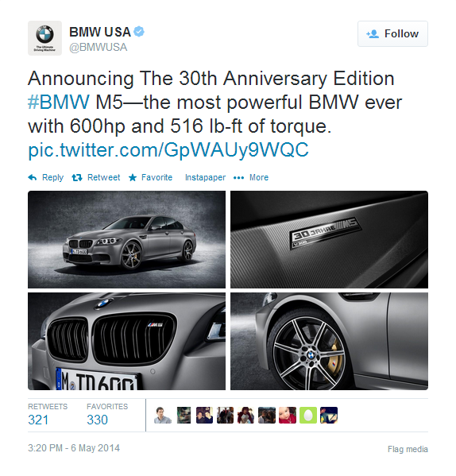Open the @BMWUSA handle
456x476 pixels.
(x=98, y=48)
